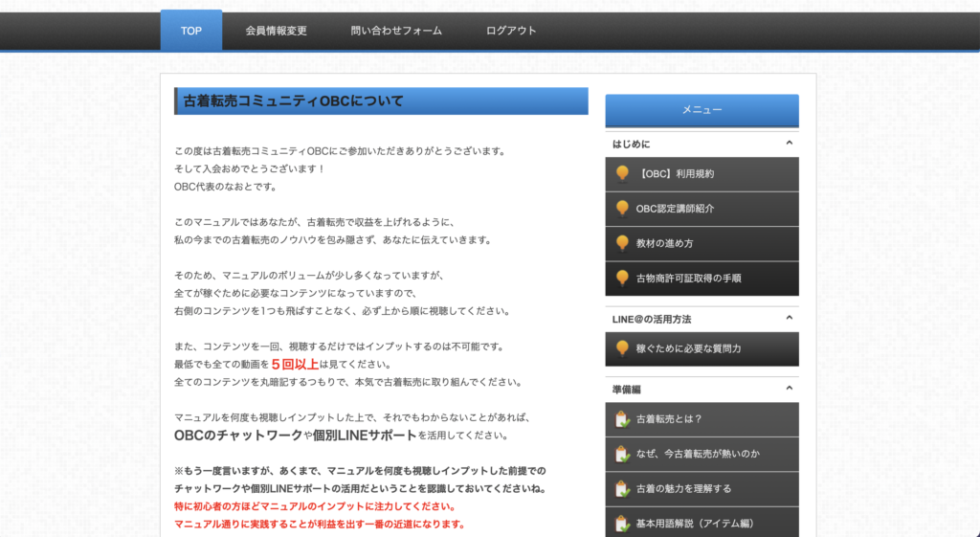Open the TOP navigation tab
This screenshot has width=980, height=537.
(191, 30)
